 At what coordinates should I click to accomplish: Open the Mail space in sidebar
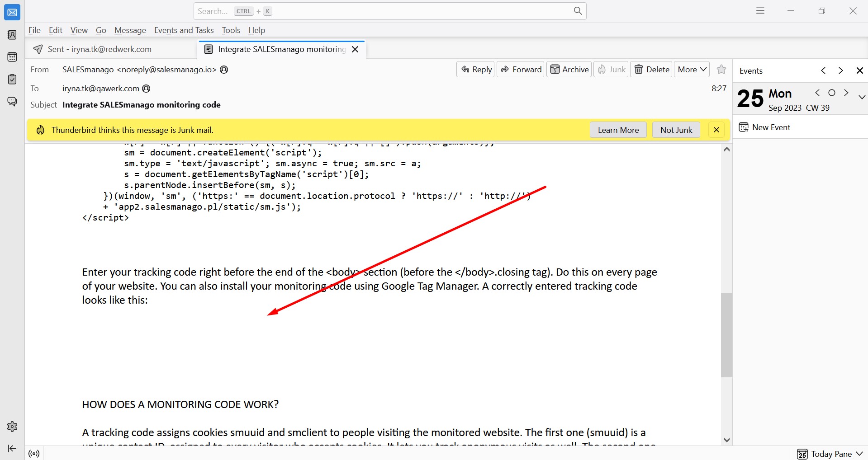pyautogui.click(x=12, y=13)
